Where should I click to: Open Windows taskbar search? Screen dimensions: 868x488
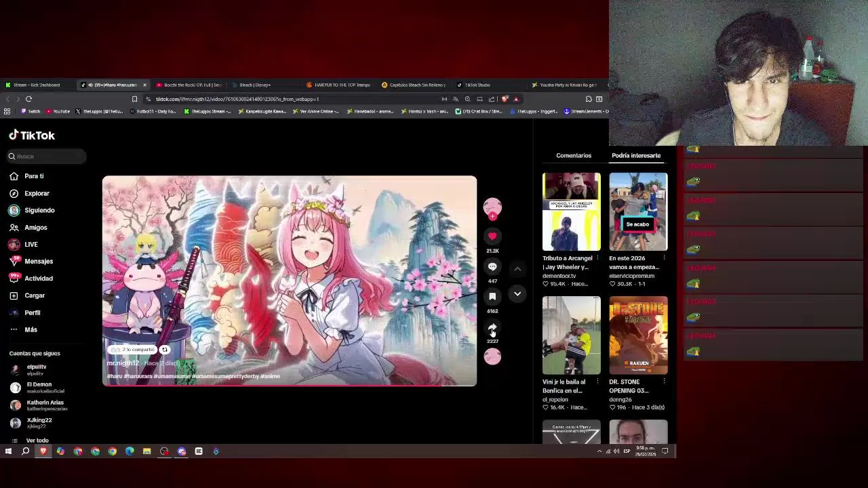click(26, 451)
